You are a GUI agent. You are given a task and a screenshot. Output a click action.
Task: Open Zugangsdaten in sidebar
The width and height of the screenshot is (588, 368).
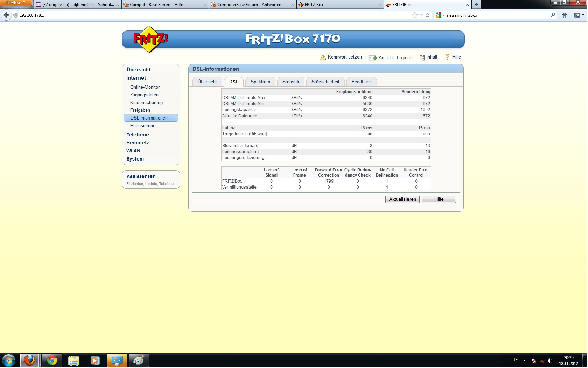pyautogui.click(x=144, y=95)
